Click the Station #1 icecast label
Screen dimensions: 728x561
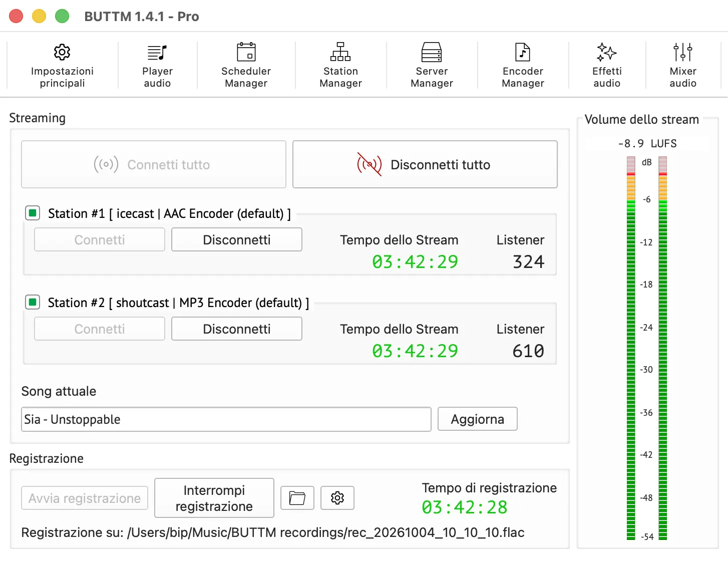(x=169, y=214)
